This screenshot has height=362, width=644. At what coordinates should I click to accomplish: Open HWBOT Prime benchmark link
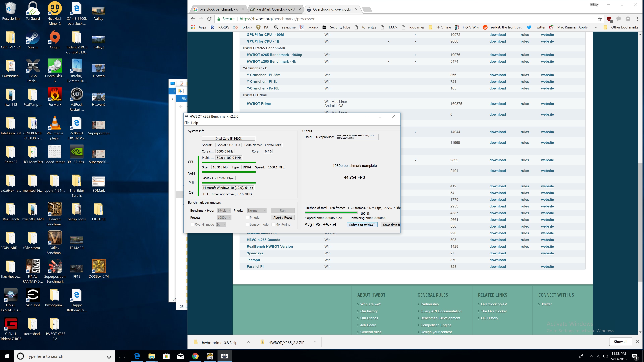pyautogui.click(x=258, y=104)
